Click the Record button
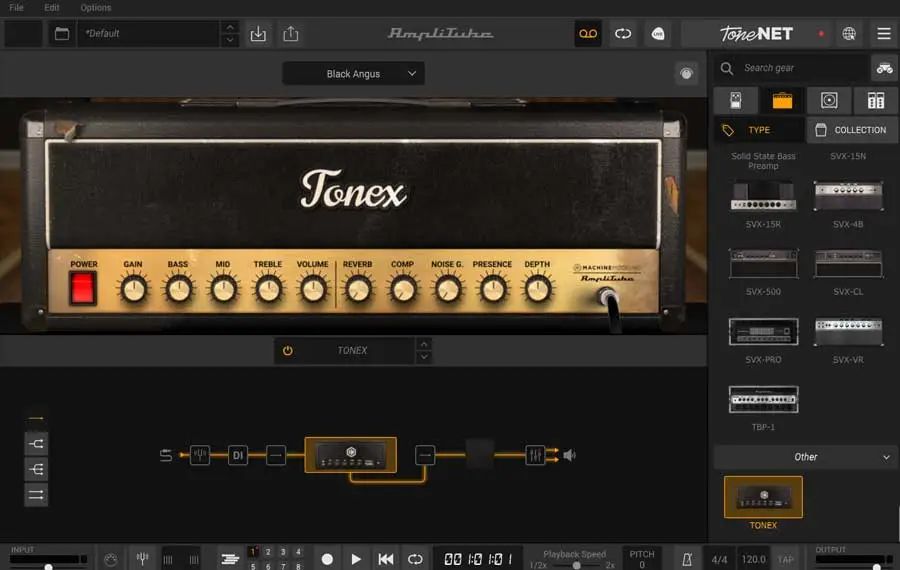Image resolution: width=900 pixels, height=570 pixels. coord(327,559)
